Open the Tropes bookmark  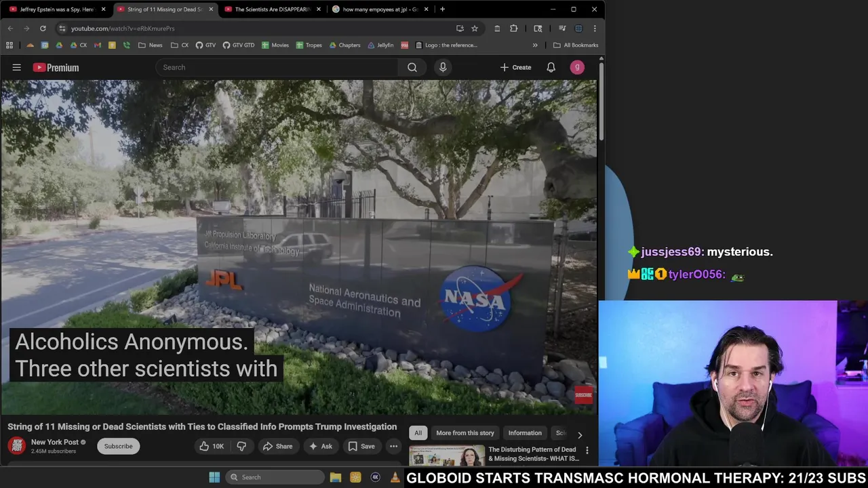click(x=309, y=45)
